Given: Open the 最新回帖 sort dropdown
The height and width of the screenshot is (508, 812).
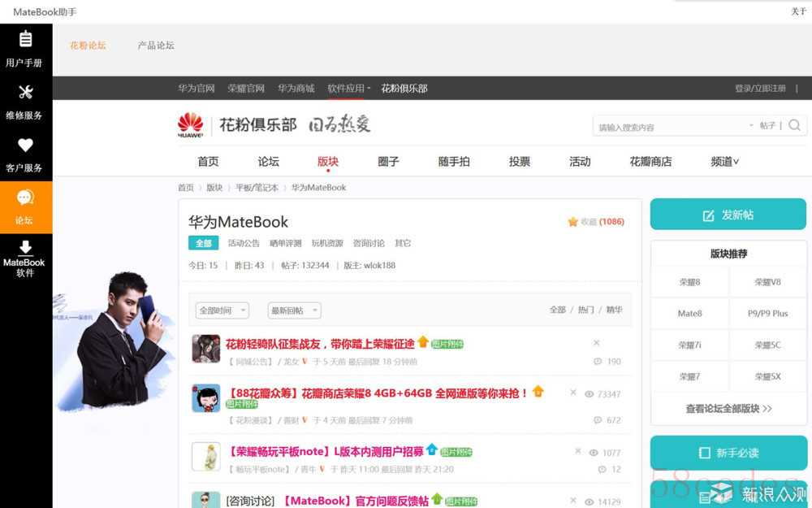Looking at the screenshot, I should (x=294, y=310).
